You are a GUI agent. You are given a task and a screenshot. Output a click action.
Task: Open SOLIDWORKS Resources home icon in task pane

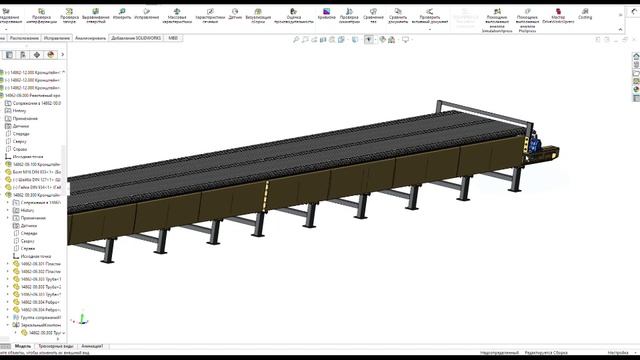[636, 56]
